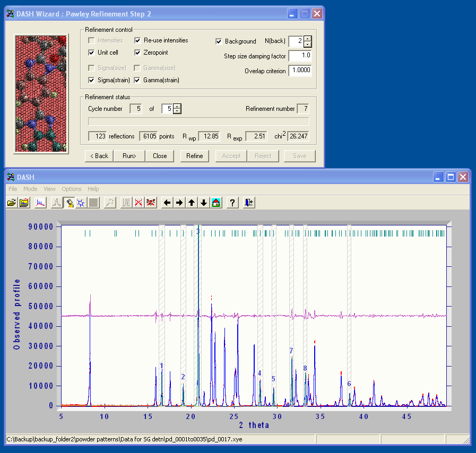Screen dimensions: 476x453
Task: Click the Save button
Action: click(300, 156)
